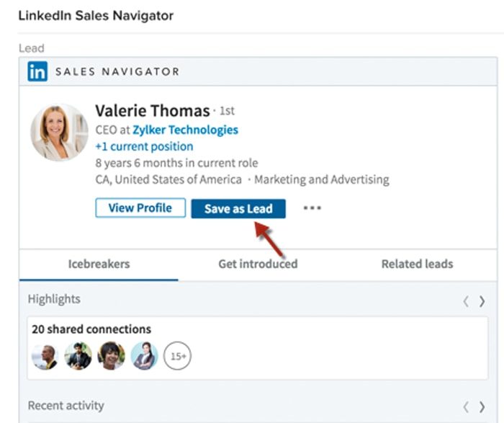The height and width of the screenshot is (423, 504).
Task: Open second shared connection avatar
Action: (78, 356)
